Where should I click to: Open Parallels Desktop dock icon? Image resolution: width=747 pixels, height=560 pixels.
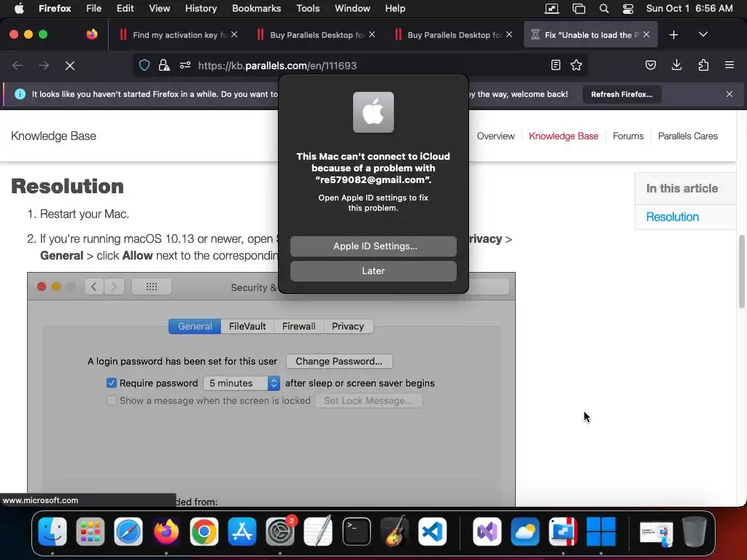point(563,532)
